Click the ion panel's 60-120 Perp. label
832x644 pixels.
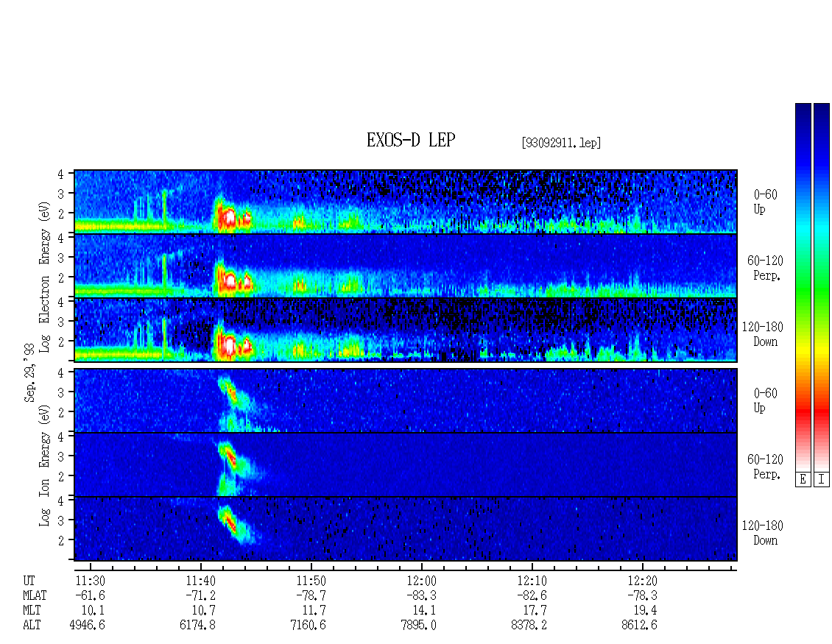click(765, 467)
